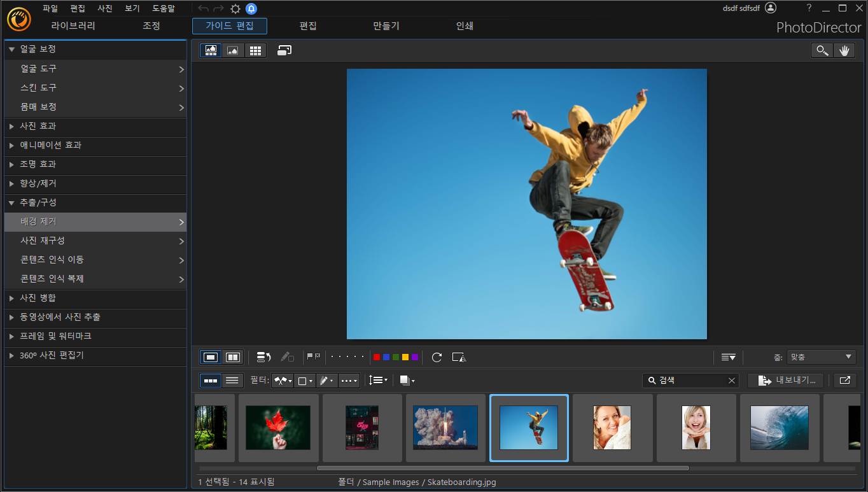The image size is (868, 492).
Task: Switch to thumbnail grid browser view
Action: pyautogui.click(x=255, y=50)
